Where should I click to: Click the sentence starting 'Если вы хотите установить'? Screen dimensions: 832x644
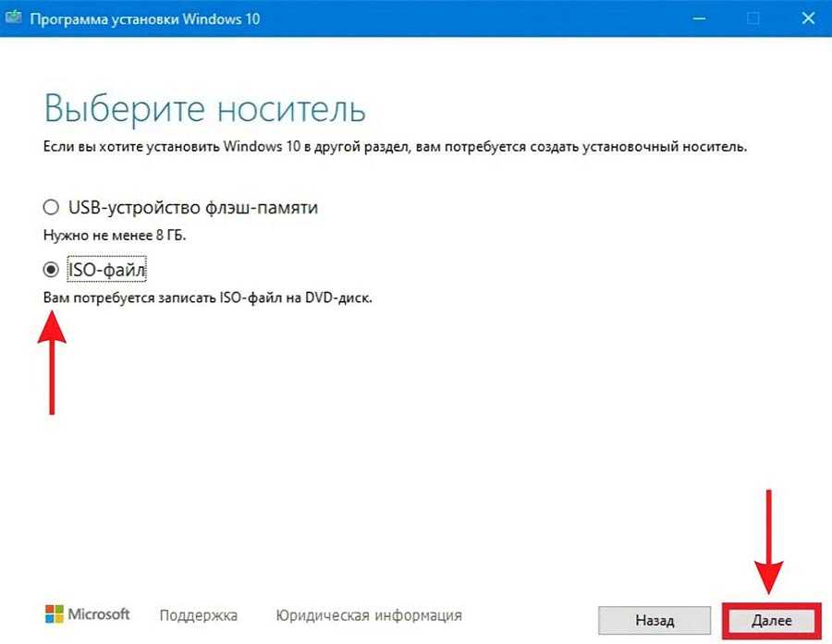395,146
